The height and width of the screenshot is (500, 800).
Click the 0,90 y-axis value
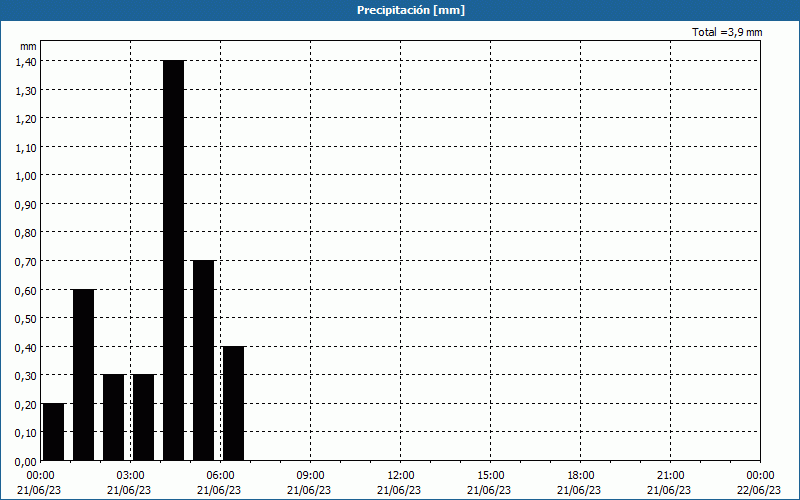[x=26, y=205]
